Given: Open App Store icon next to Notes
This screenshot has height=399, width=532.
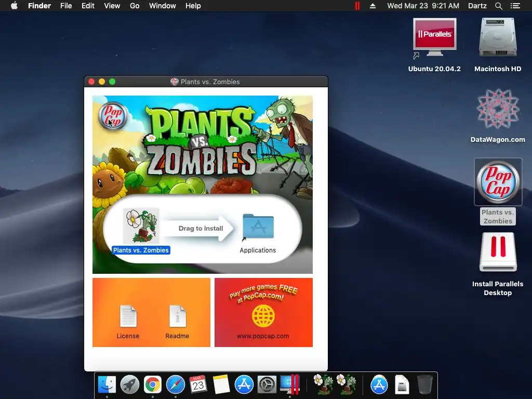Looking at the screenshot, I should (244, 385).
